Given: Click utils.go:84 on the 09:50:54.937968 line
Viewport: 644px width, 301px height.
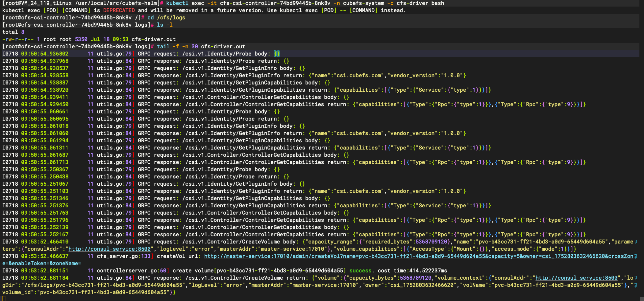Looking at the screenshot, I should tap(114, 61).
